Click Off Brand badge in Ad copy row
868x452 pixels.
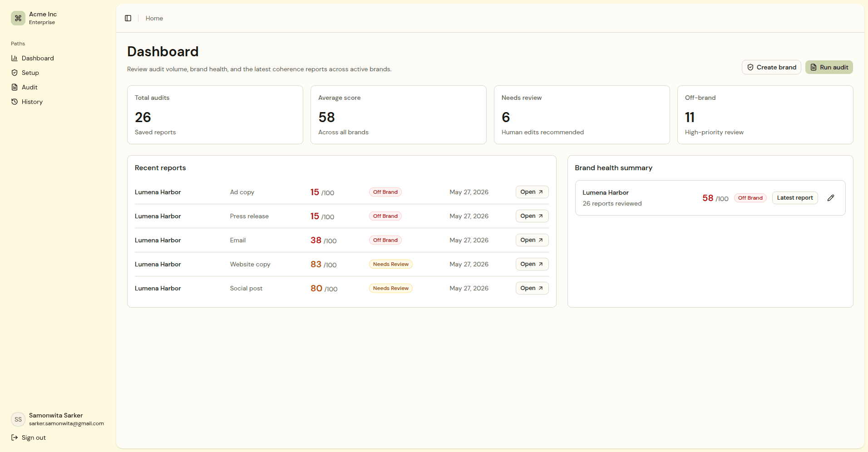(385, 192)
